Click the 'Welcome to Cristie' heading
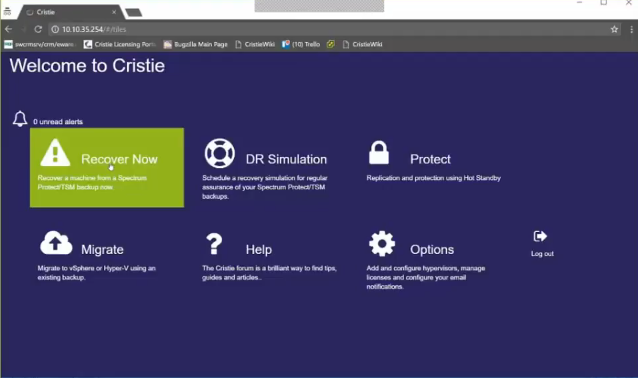The height and width of the screenshot is (378, 638). [x=87, y=66]
